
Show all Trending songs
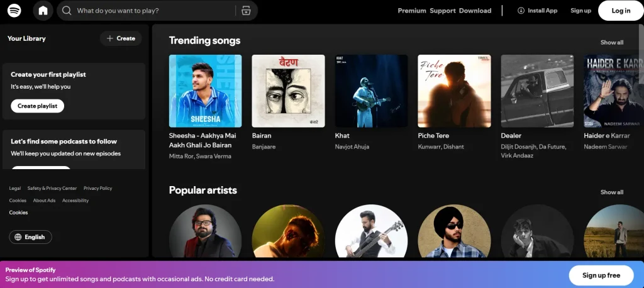click(x=612, y=43)
